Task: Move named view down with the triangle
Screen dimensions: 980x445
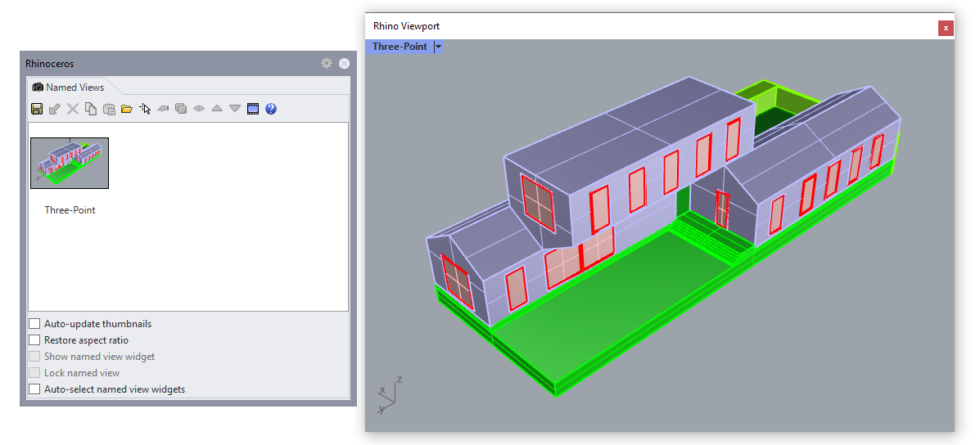Action: tap(235, 109)
